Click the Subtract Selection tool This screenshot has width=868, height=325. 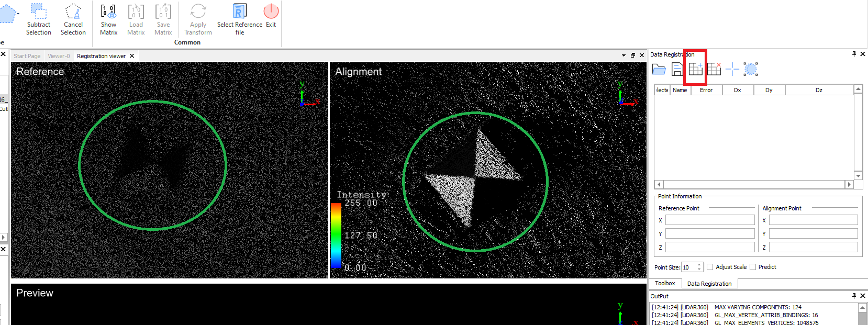(x=39, y=19)
